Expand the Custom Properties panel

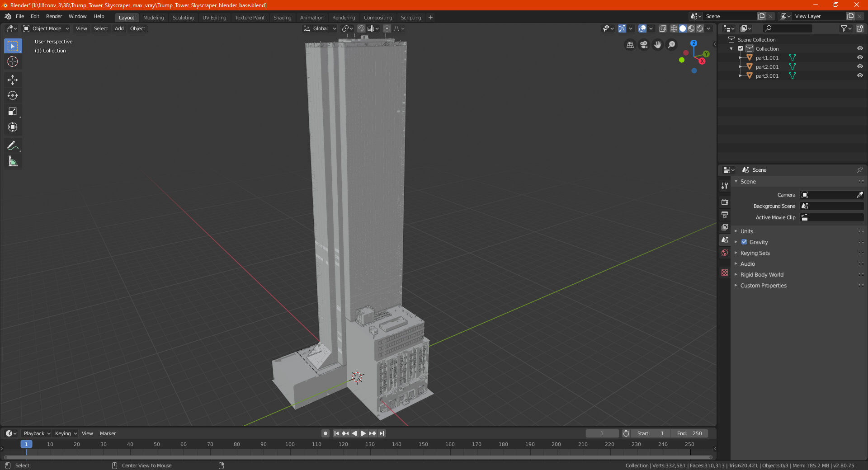(763, 285)
